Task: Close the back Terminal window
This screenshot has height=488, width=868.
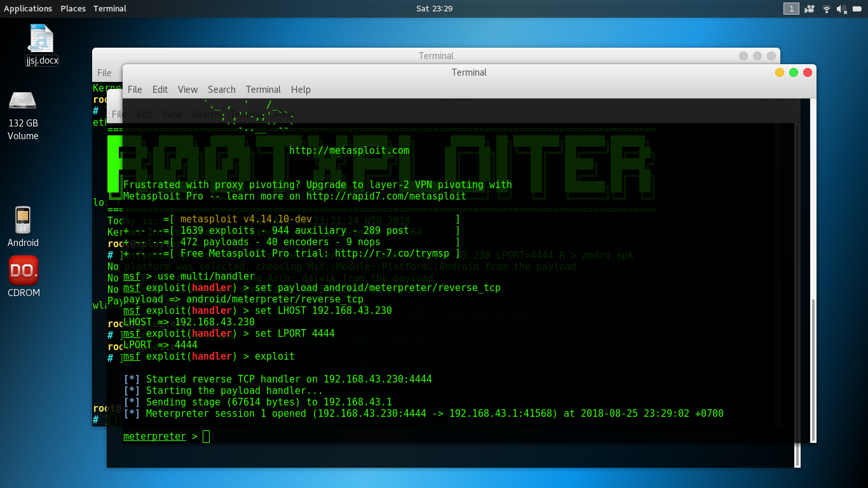Action: click(x=771, y=56)
